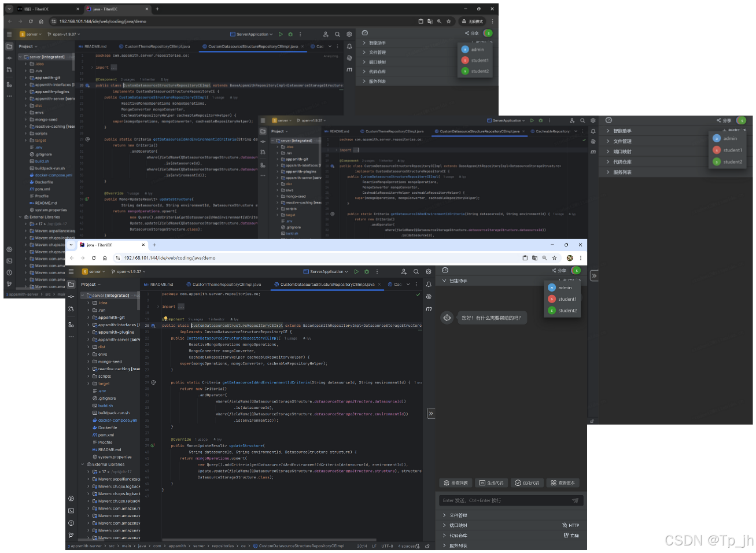This screenshot has width=756, height=553.
Task: Show hidden editor tabs dropdown in front window
Action: click(408, 284)
